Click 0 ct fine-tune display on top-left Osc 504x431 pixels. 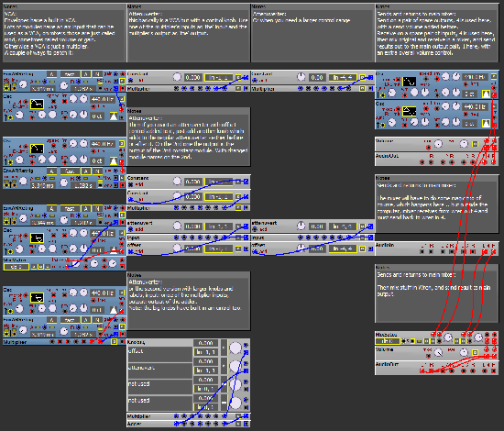tap(97, 116)
